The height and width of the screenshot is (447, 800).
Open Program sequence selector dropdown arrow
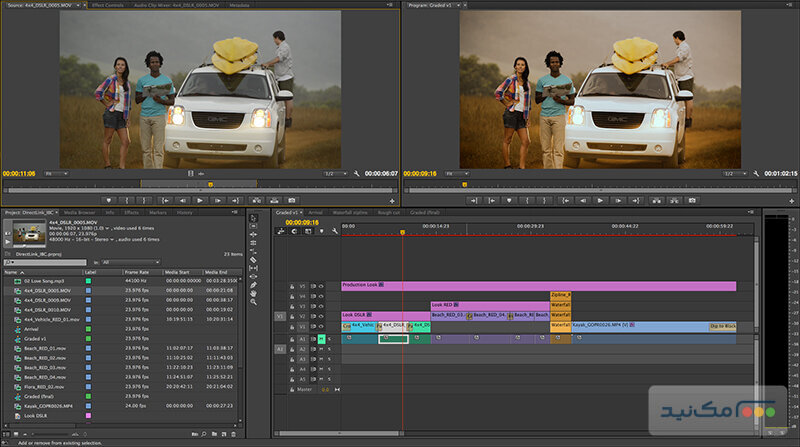[x=458, y=5]
